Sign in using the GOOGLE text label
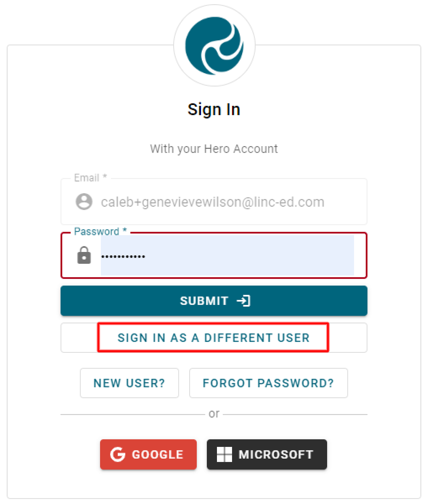Screen dimensions: 428x504 tap(158, 455)
